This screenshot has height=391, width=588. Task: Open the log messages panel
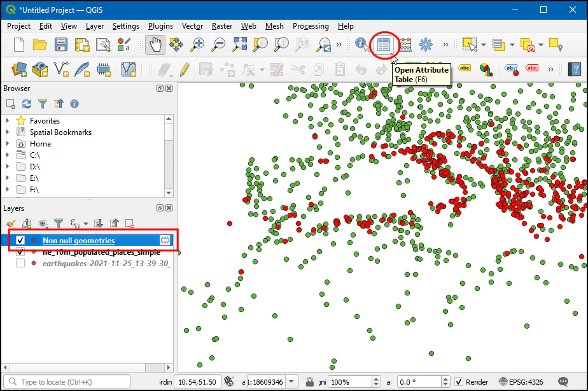563,381
